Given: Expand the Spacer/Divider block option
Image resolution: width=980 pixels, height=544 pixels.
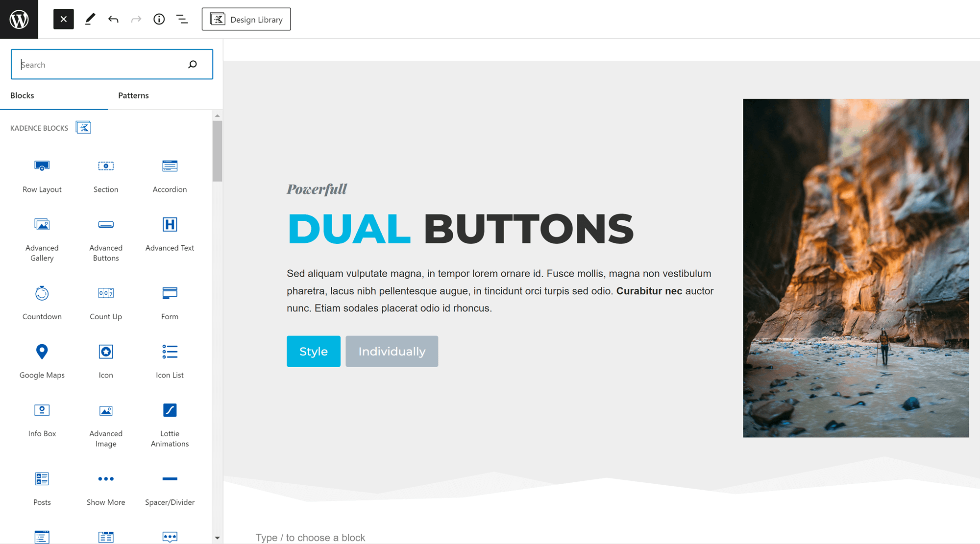Looking at the screenshot, I should coord(170,488).
